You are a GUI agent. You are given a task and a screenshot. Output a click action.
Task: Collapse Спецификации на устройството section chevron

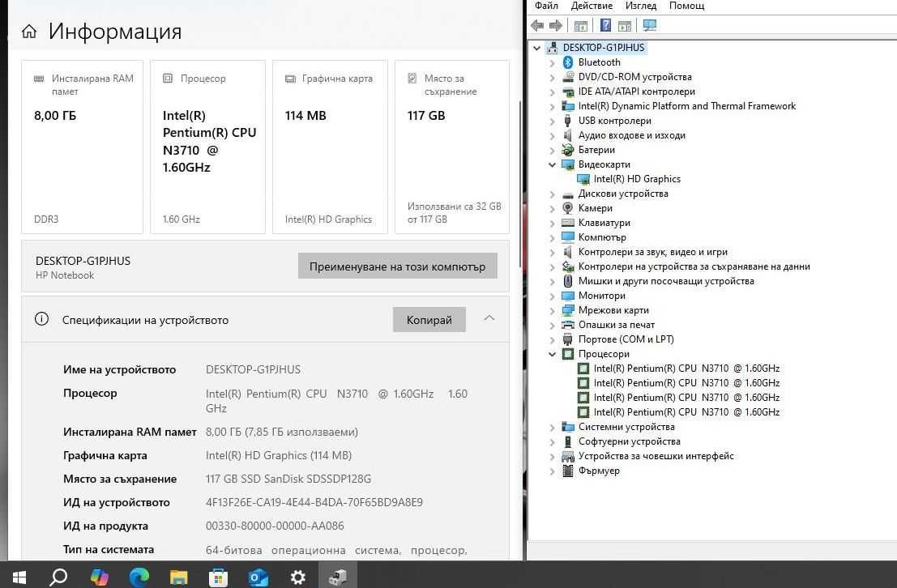[489, 318]
